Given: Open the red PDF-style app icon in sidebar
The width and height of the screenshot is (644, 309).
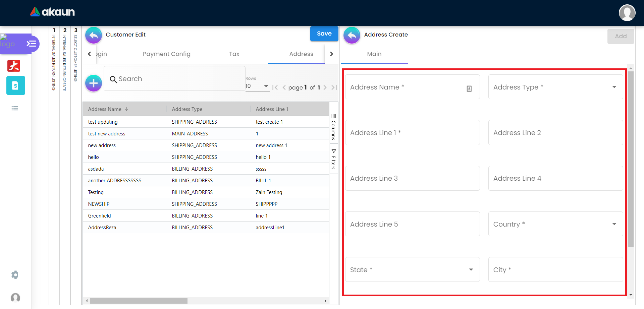Looking at the screenshot, I should 14,66.
